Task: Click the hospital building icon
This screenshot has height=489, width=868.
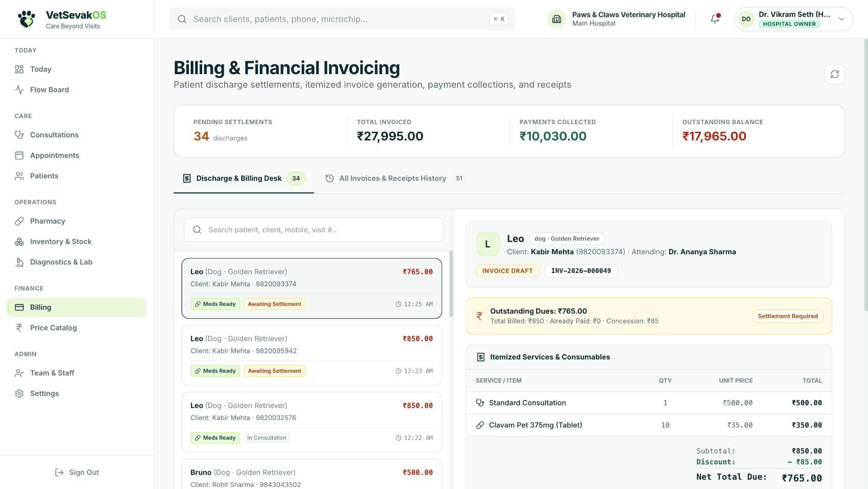Action: (x=556, y=19)
